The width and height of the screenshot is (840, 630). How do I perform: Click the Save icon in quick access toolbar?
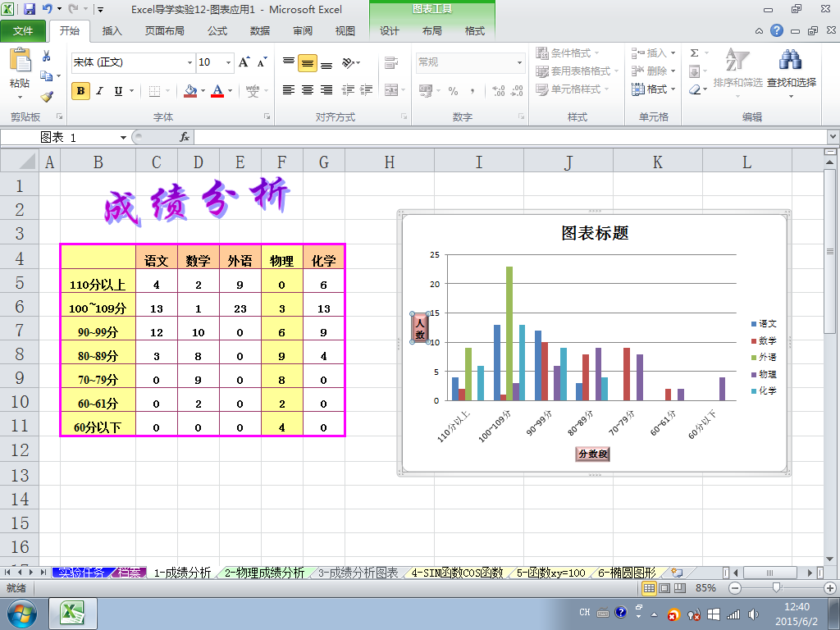tap(29, 9)
